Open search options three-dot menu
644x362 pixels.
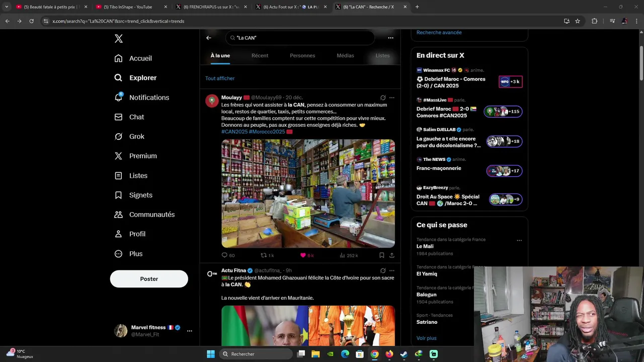click(390, 38)
